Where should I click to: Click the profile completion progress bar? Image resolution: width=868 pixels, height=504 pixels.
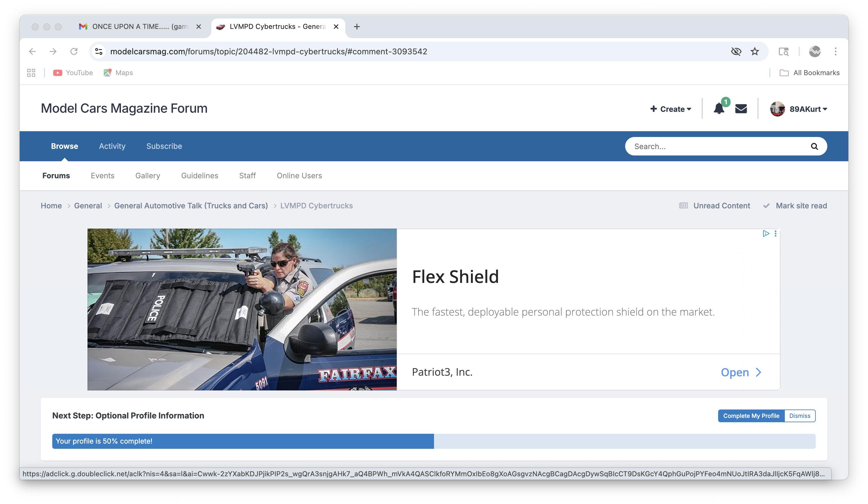[241, 441]
